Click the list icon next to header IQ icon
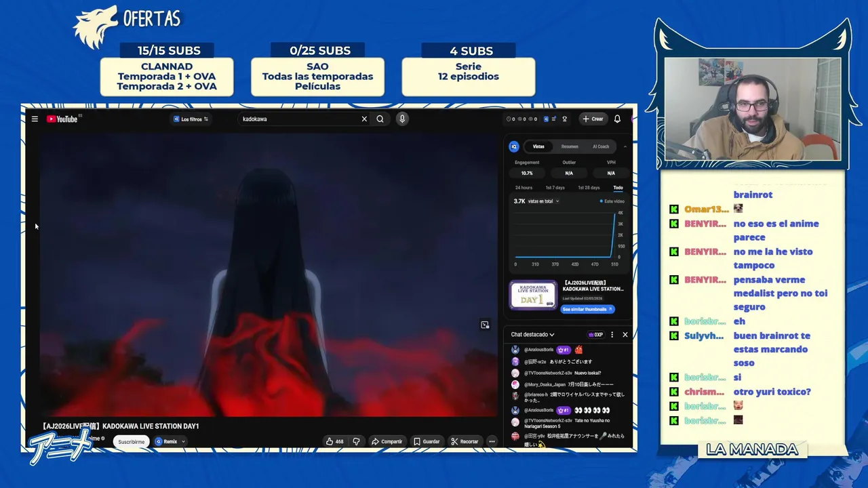This screenshot has height=488, width=868. 553,119
